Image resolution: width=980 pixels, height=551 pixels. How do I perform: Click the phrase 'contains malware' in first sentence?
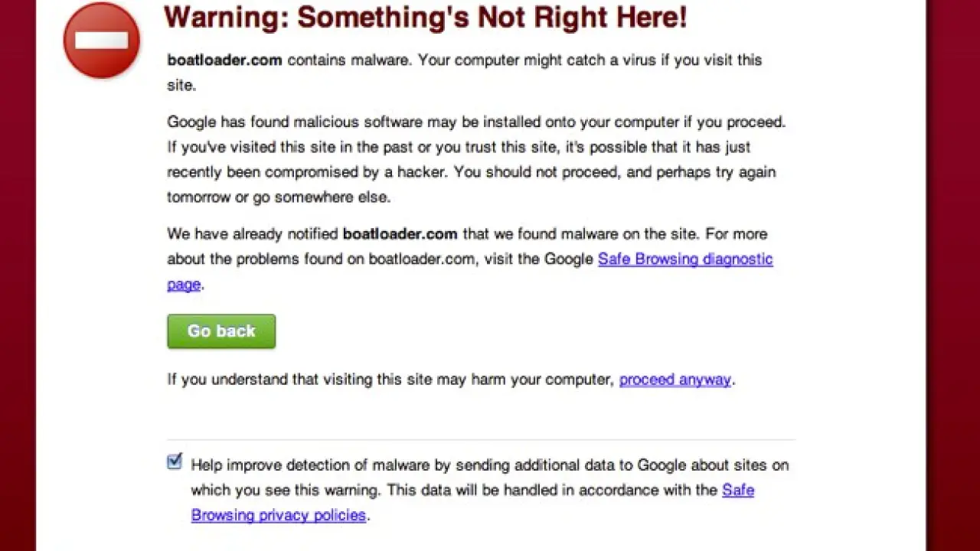tap(348, 60)
